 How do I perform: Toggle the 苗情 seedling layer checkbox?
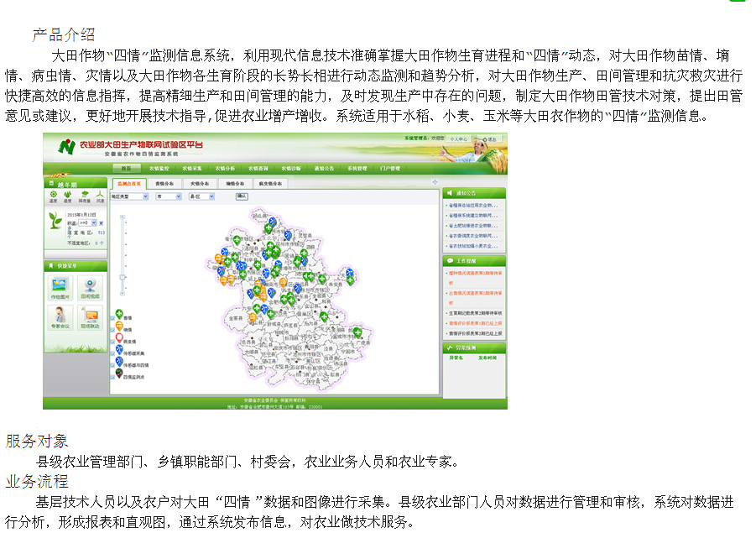(113, 318)
